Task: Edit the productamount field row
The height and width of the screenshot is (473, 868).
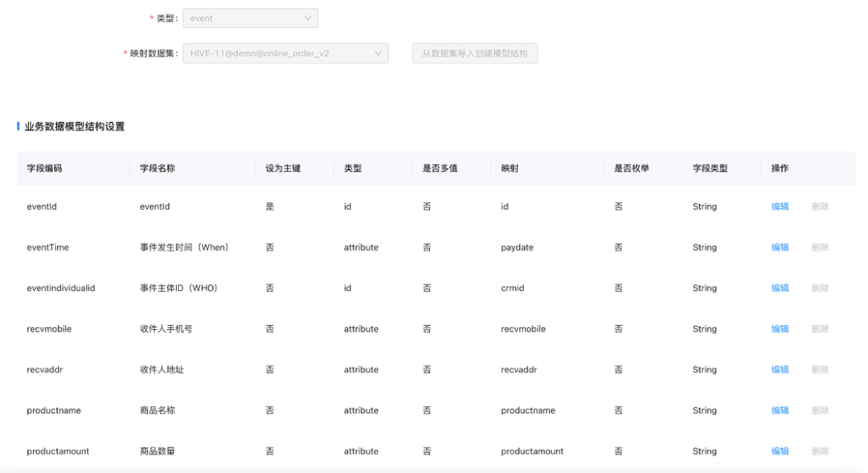Action: [x=780, y=451]
